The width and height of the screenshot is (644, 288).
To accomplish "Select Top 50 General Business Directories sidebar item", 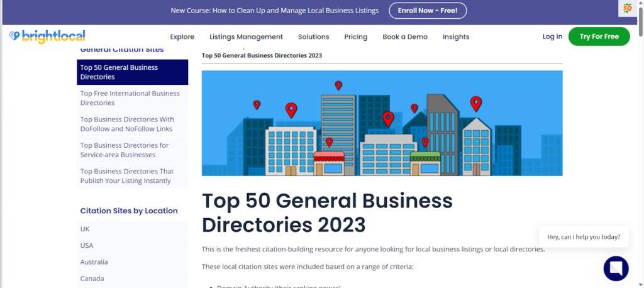I will 132,72.
